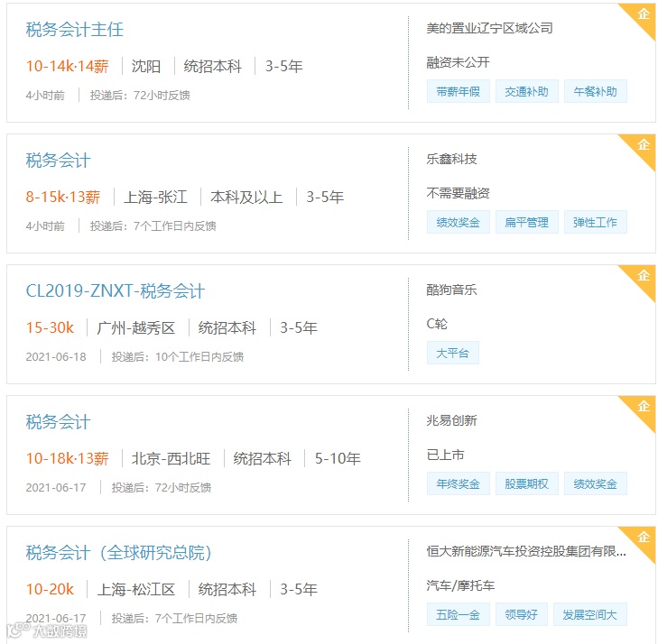Click location text 北京-西北旺
Image resolution: width=658 pixels, height=644 pixels.
(171, 459)
